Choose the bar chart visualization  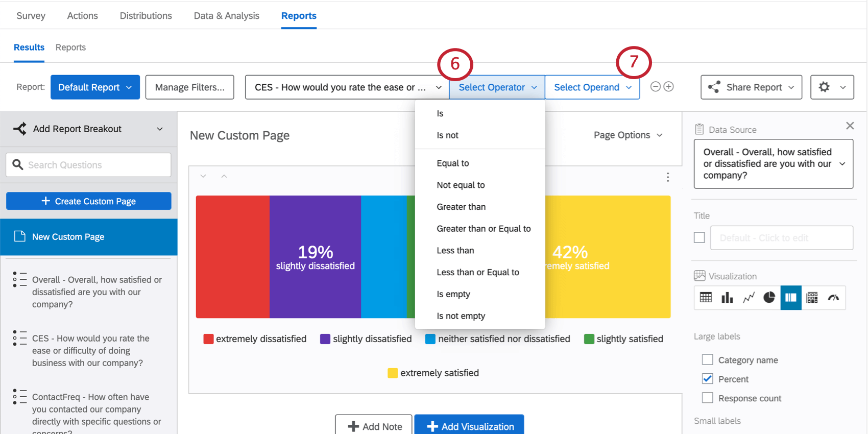coord(727,298)
